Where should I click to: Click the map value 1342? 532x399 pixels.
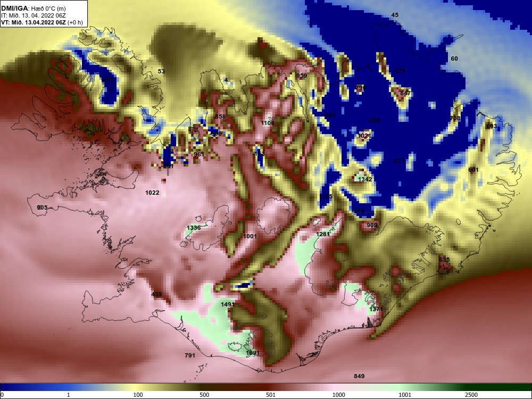tap(365, 179)
